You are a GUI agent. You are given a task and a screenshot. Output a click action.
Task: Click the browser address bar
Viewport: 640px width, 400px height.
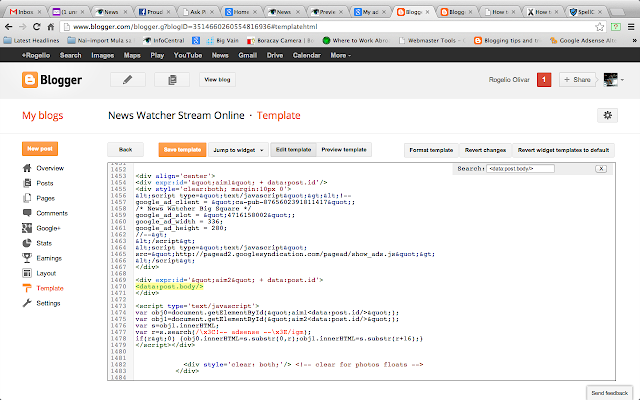327,27
